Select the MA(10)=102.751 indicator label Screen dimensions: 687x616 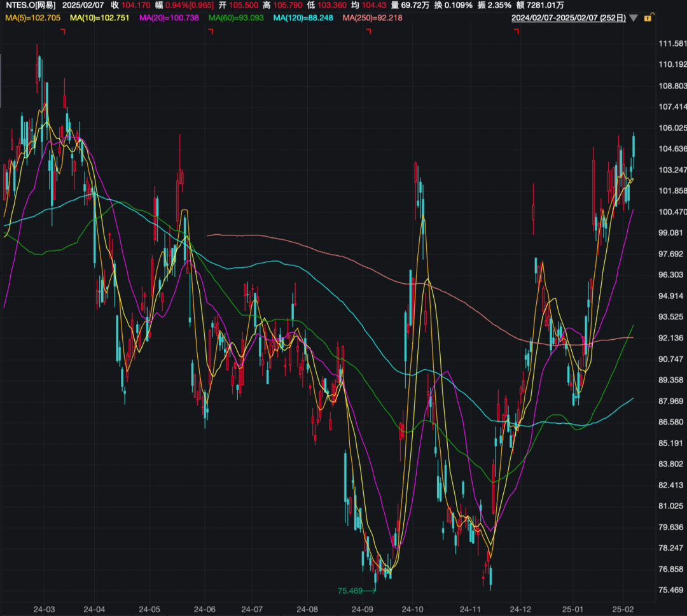tap(100, 18)
